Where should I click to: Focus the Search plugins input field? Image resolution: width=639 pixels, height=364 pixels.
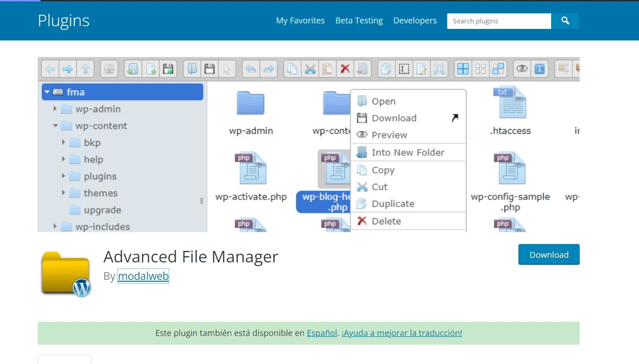pyautogui.click(x=499, y=21)
